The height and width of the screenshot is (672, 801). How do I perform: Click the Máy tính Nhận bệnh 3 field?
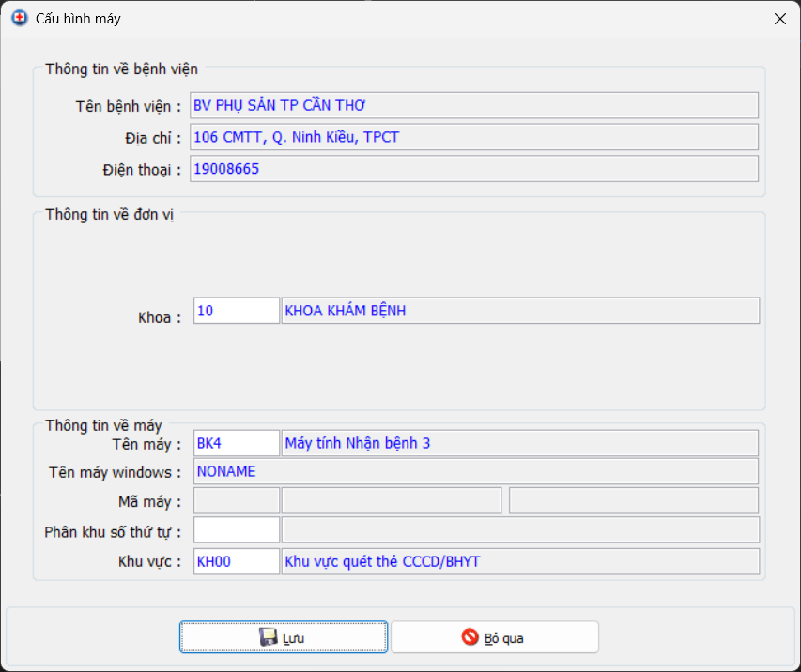tap(520, 443)
